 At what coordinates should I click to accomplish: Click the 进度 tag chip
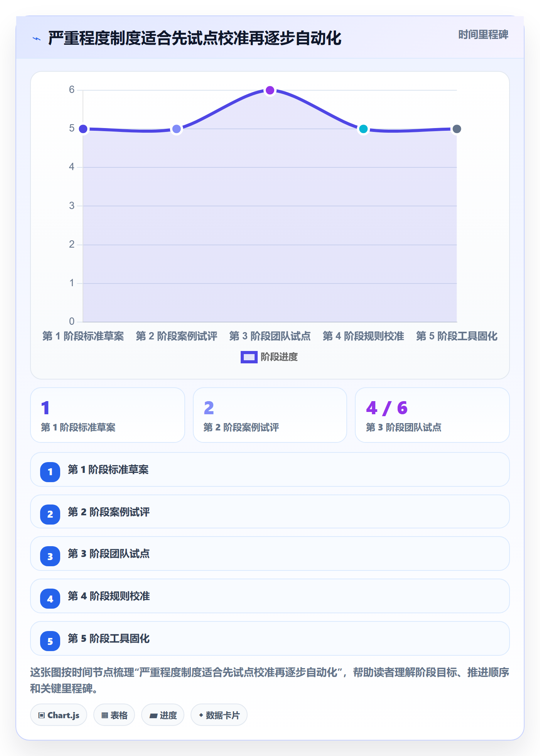click(x=163, y=715)
